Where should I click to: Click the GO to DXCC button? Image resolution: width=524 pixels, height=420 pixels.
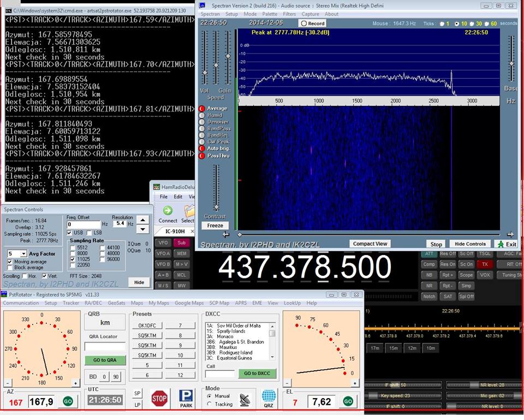click(257, 374)
